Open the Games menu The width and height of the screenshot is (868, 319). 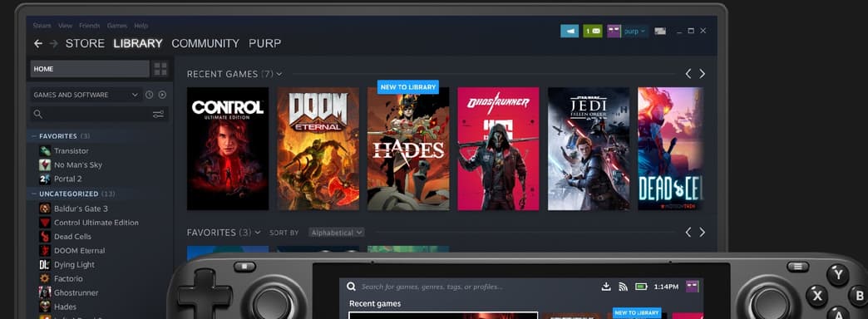click(117, 26)
